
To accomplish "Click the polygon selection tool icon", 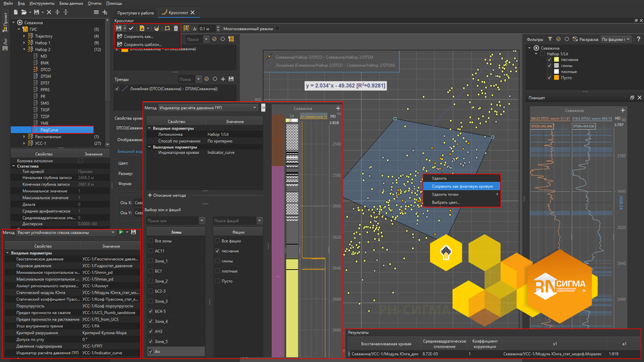I will coord(167,29).
